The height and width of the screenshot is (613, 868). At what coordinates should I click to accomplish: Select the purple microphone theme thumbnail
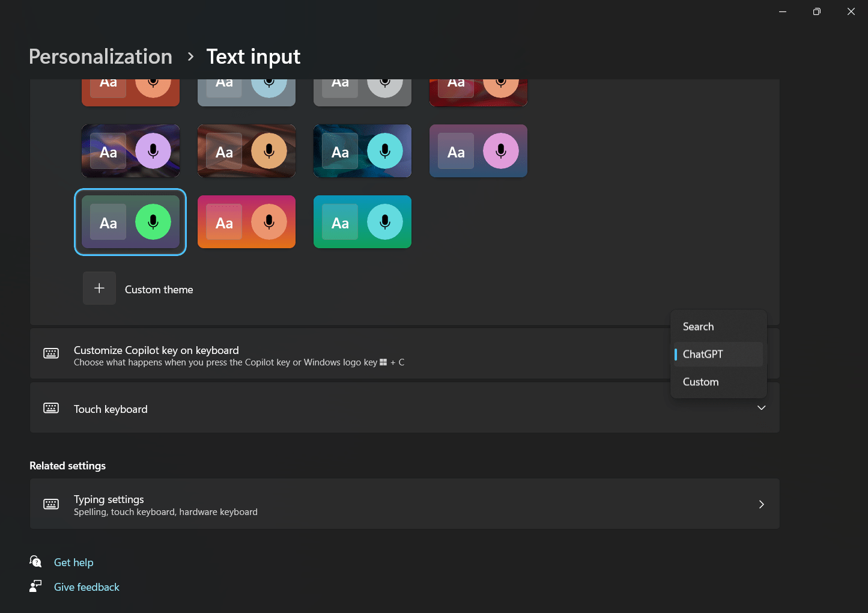(130, 151)
